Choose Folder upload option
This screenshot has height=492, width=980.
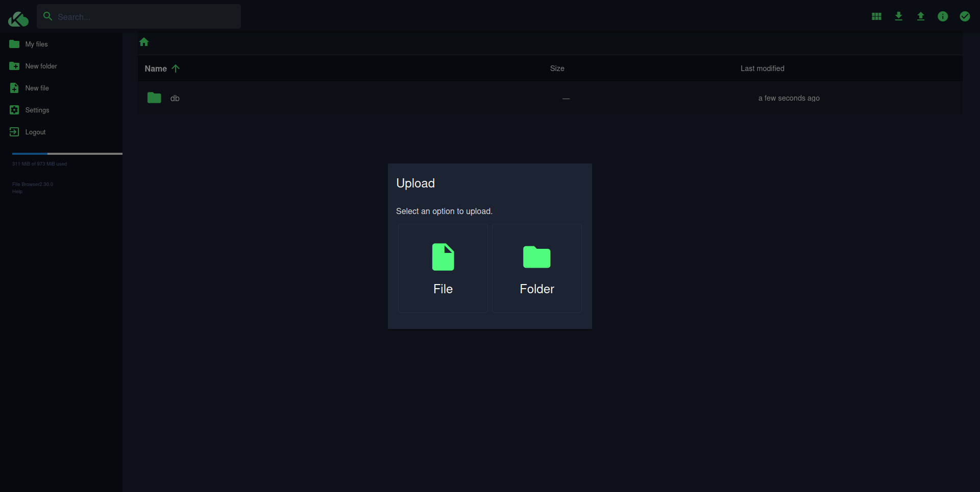[536, 268]
